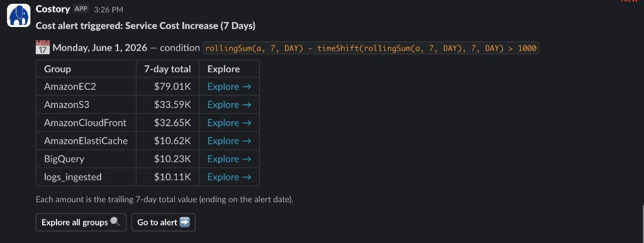Open the 3:26 PM message timestamp

pyautogui.click(x=108, y=9)
